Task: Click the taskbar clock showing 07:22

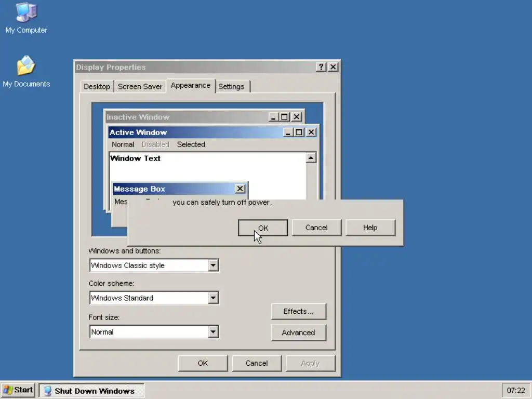Action: click(x=516, y=391)
